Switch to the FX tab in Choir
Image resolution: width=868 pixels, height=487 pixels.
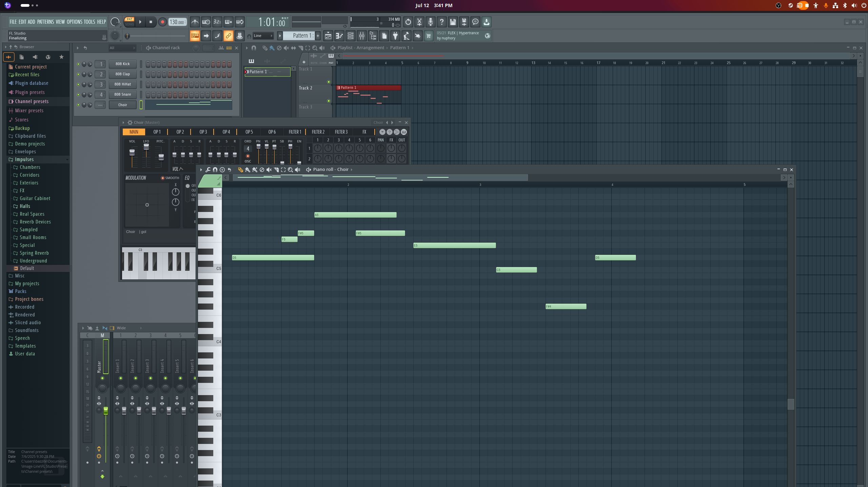(364, 132)
